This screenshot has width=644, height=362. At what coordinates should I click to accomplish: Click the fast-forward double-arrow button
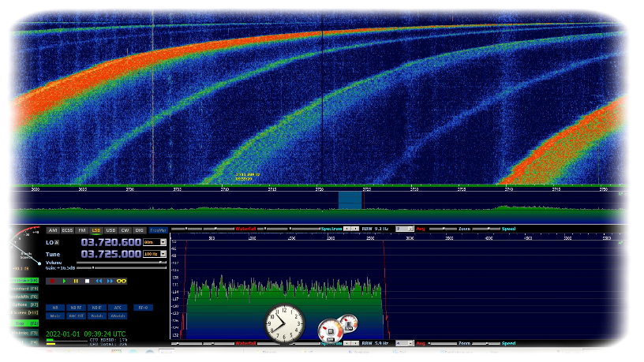coord(110,281)
